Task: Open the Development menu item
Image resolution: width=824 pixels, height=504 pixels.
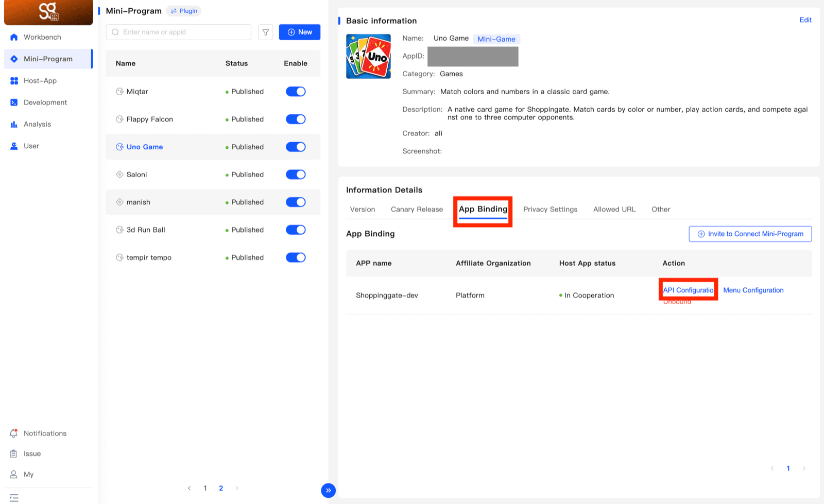Action: [x=48, y=102]
